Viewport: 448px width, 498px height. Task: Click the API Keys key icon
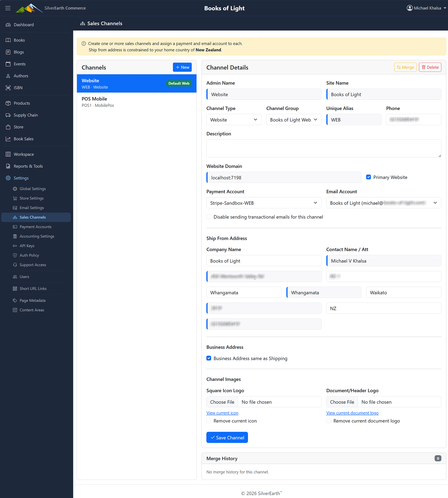coord(15,246)
